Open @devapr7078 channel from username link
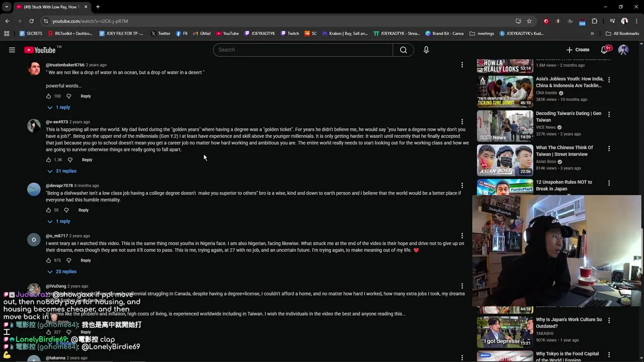This screenshot has height=362, width=644. (x=59, y=186)
